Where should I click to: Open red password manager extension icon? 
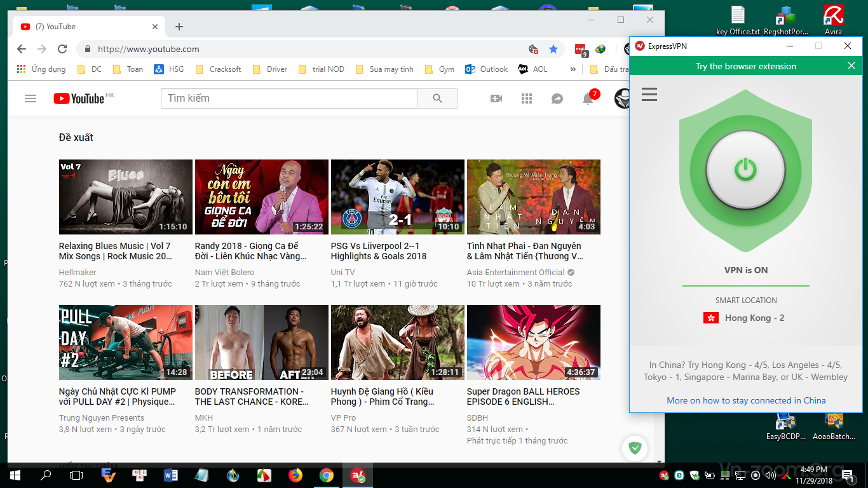[580, 49]
